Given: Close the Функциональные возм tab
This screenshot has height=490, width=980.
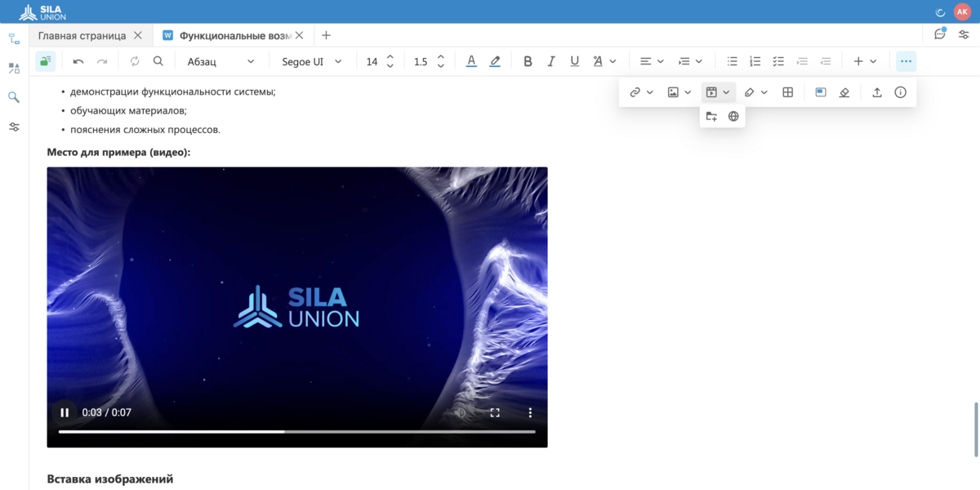Looking at the screenshot, I should pyautogui.click(x=300, y=35).
